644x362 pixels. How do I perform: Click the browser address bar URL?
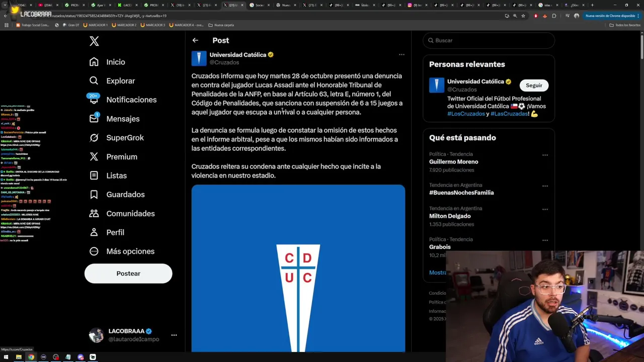109,16
